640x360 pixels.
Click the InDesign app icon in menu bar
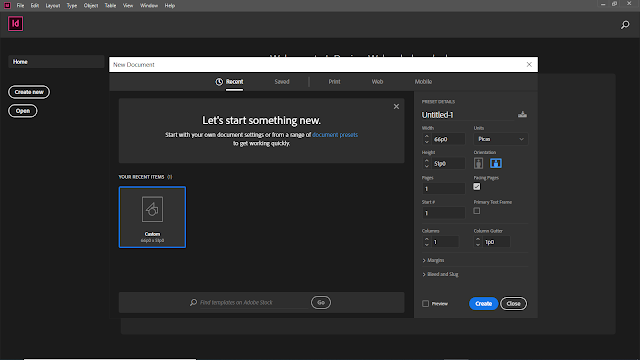click(7, 5)
